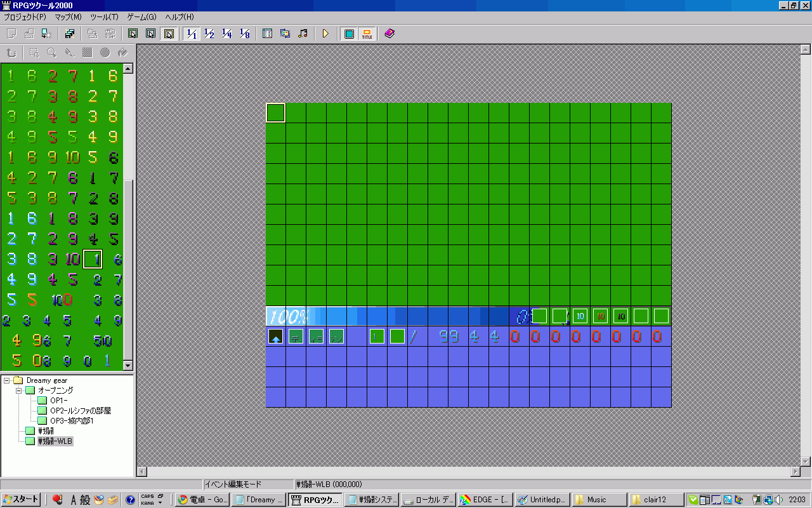
Task: Start test play with the yellow arrow
Action: pos(325,34)
